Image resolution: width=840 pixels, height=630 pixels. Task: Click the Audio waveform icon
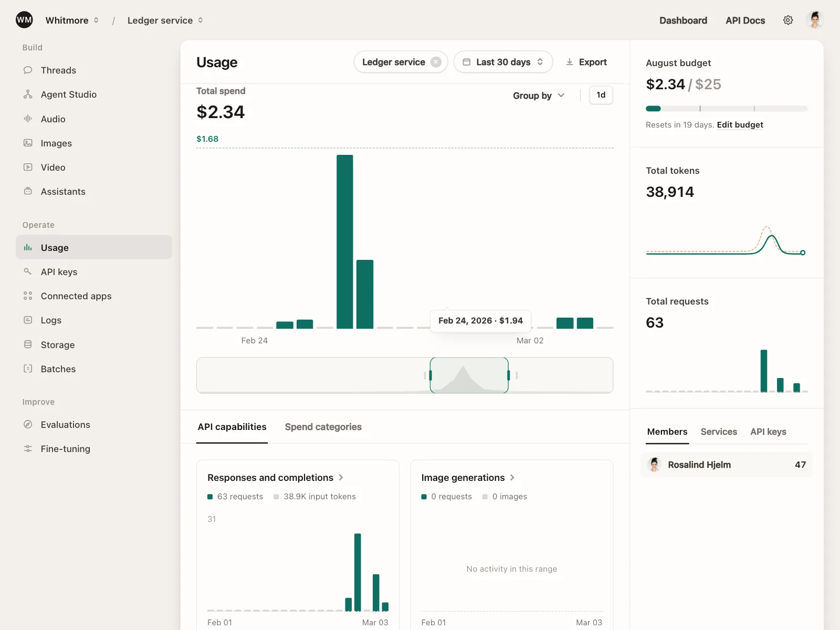click(28, 119)
